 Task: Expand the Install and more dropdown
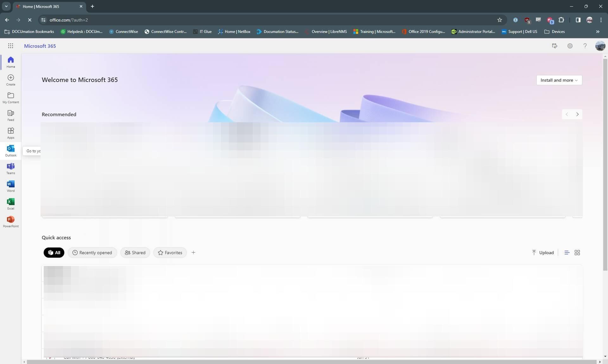click(559, 80)
